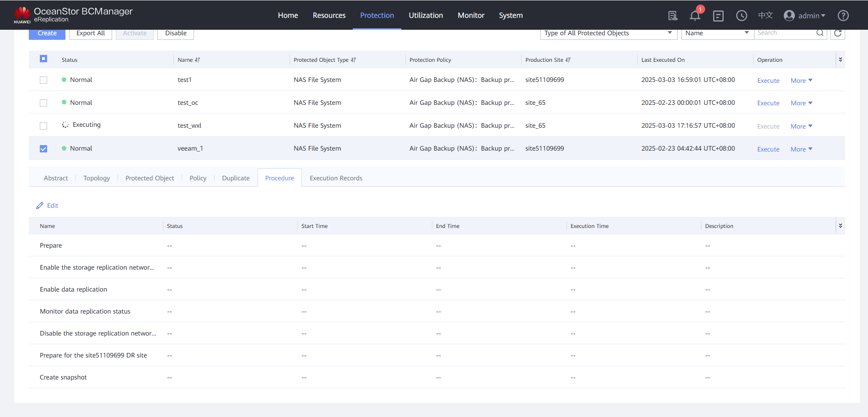Click the refresh icon beside search box
Screen dimensions: 868x417
(x=838, y=33)
